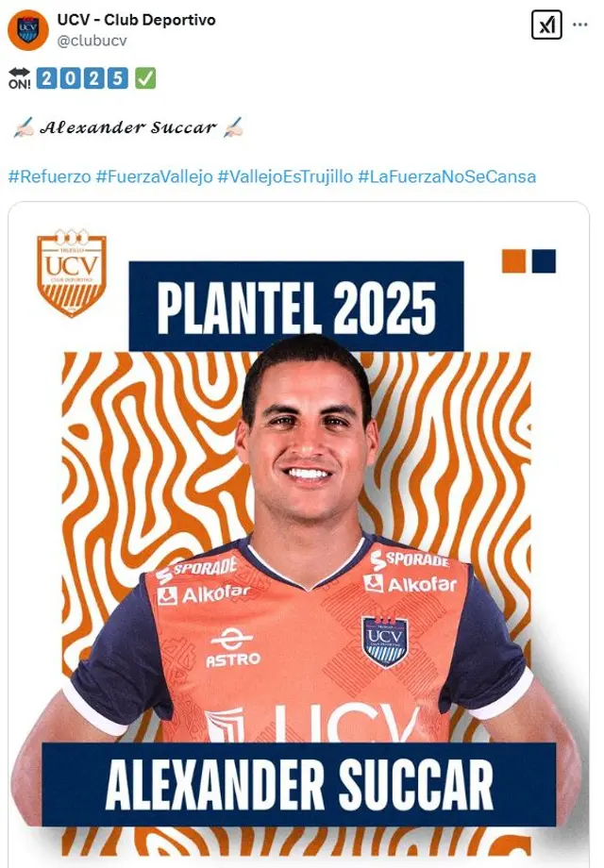Click the ALEXANDER SUCCAR name banner
The width and height of the screenshot is (604, 868).
coord(299,784)
